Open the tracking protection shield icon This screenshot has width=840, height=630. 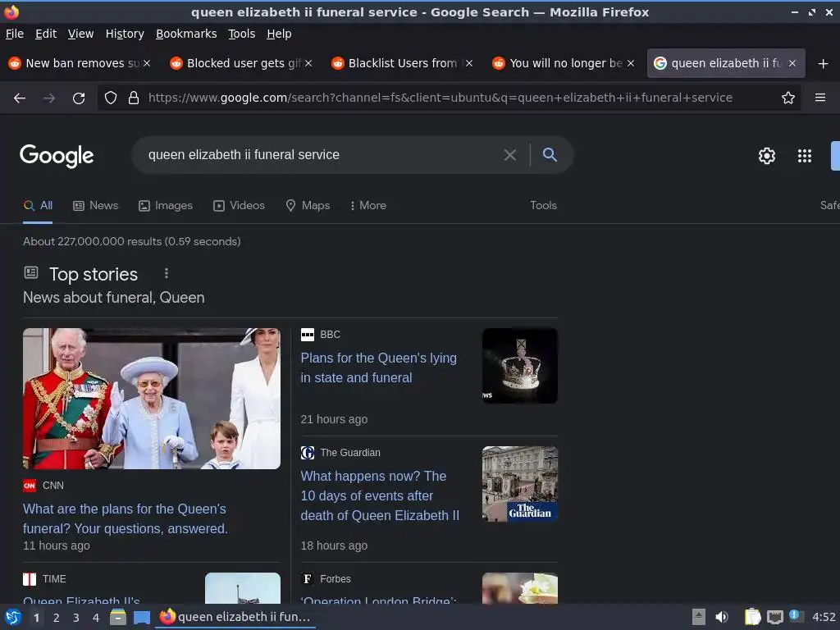click(111, 98)
